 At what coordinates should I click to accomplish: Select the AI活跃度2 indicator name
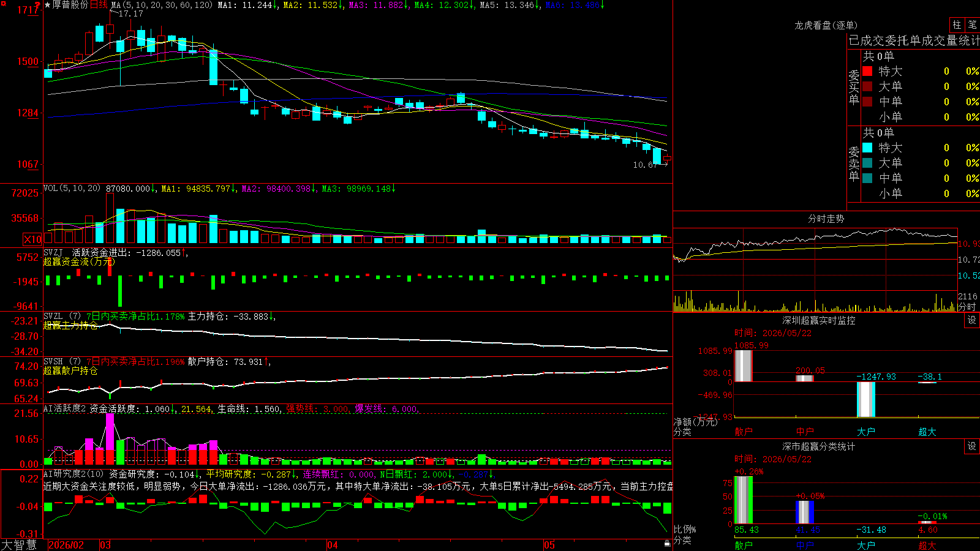tap(65, 409)
